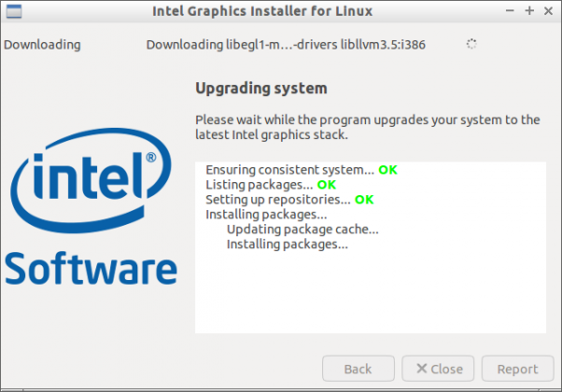Image resolution: width=562 pixels, height=392 pixels.
Task: Maximize the installer window with plus button
Action: point(529,11)
